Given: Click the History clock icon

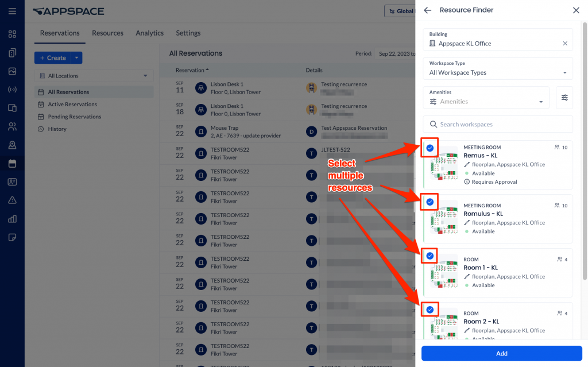Looking at the screenshot, I should [x=41, y=129].
